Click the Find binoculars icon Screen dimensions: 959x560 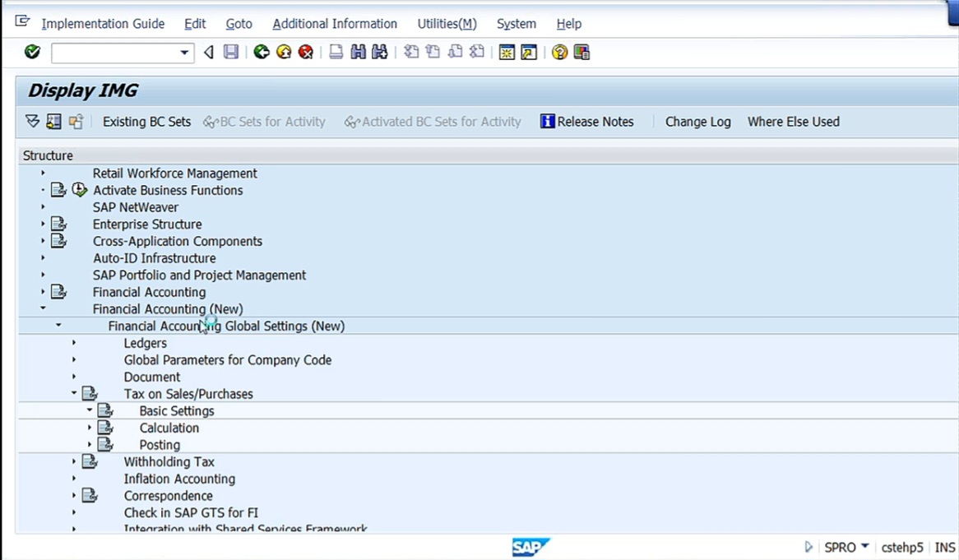358,52
